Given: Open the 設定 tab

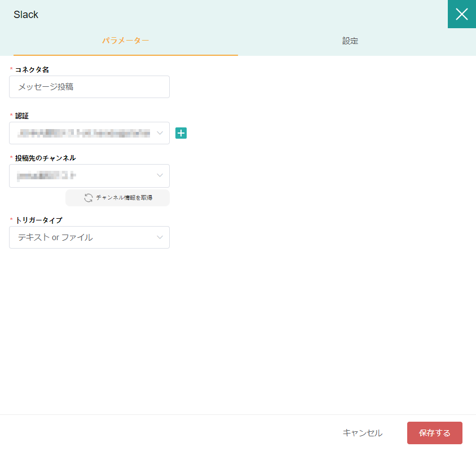Looking at the screenshot, I should [350, 41].
